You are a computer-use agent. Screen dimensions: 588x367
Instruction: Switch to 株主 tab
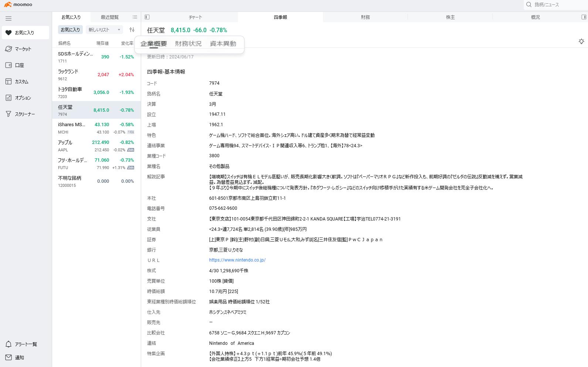450,17
